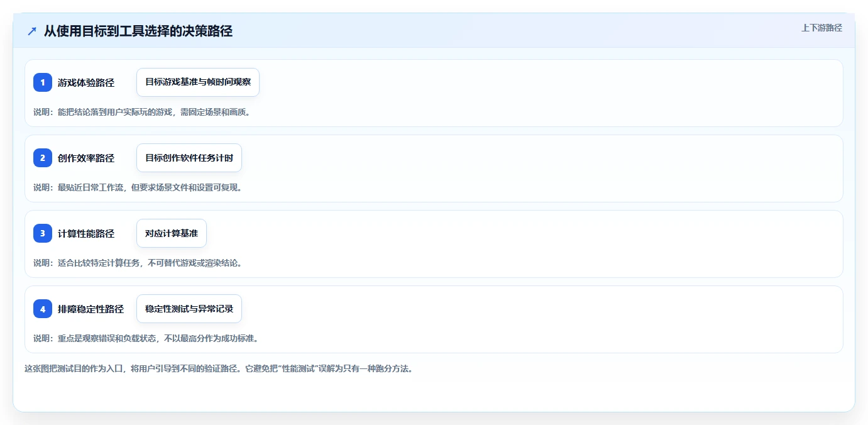
Task: Click the 排障稳定性路径 label
Action: click(x=91, y=309)
